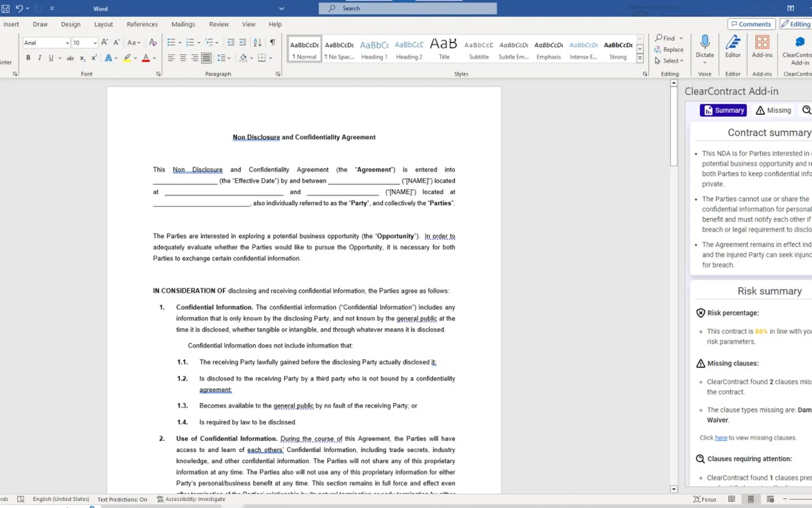Switch to the Review tab

[219, 24]
